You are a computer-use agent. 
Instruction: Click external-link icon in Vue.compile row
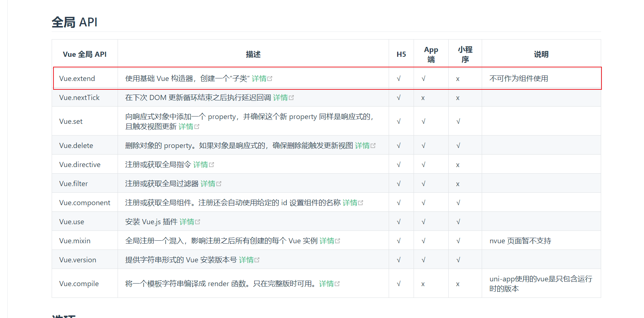pyautogui.click(x=337, y=284)
